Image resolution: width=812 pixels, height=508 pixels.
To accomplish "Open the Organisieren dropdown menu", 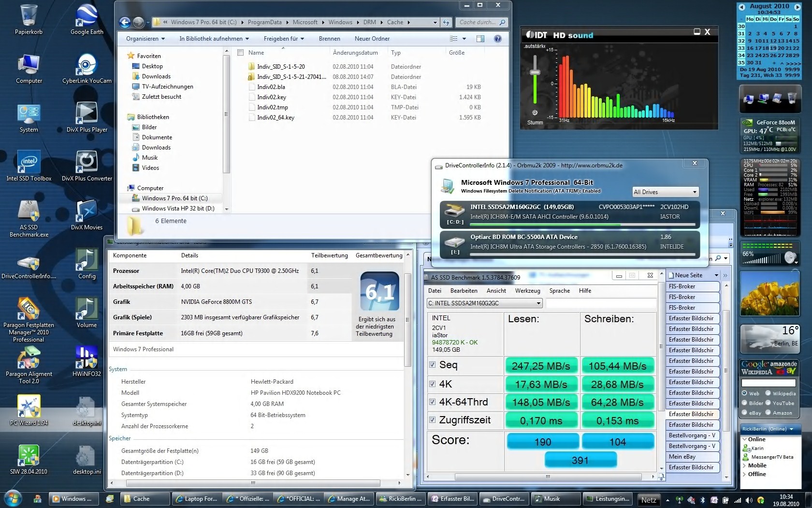I will tap(145, 39).
